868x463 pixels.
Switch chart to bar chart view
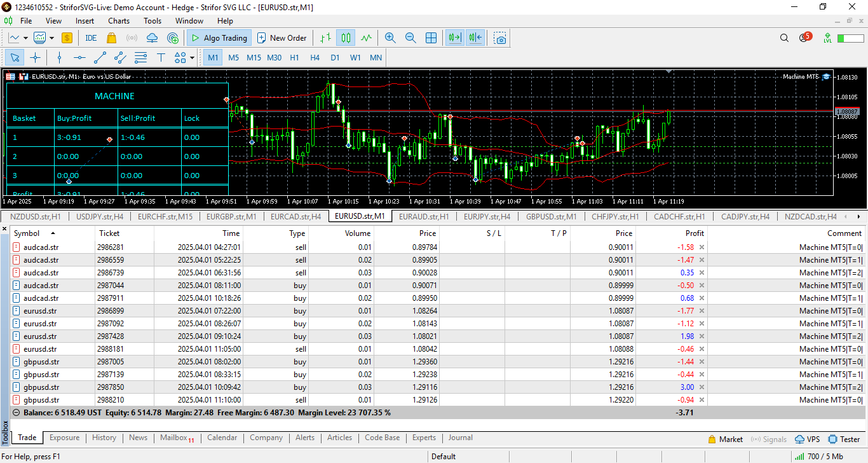325,38
